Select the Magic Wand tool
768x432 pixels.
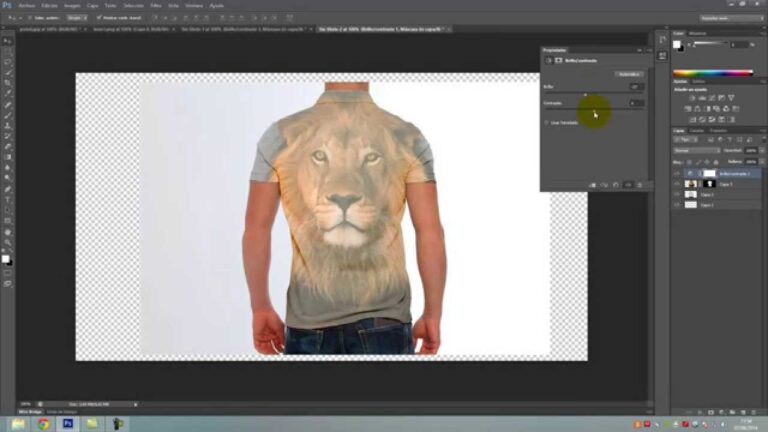(x=7, y=72)
